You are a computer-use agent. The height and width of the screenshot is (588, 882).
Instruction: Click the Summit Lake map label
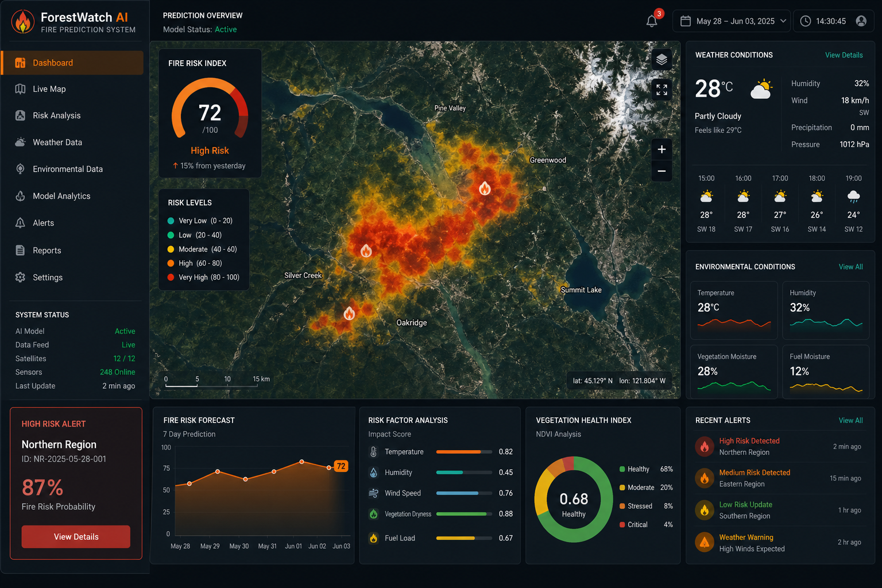(x=581, y=290)
